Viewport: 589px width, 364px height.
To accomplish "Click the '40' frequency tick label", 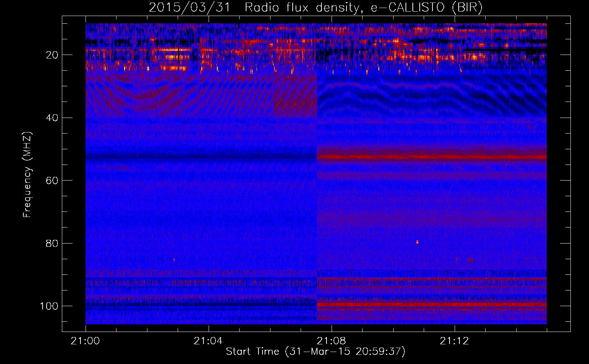I will (x=52, y=118).
